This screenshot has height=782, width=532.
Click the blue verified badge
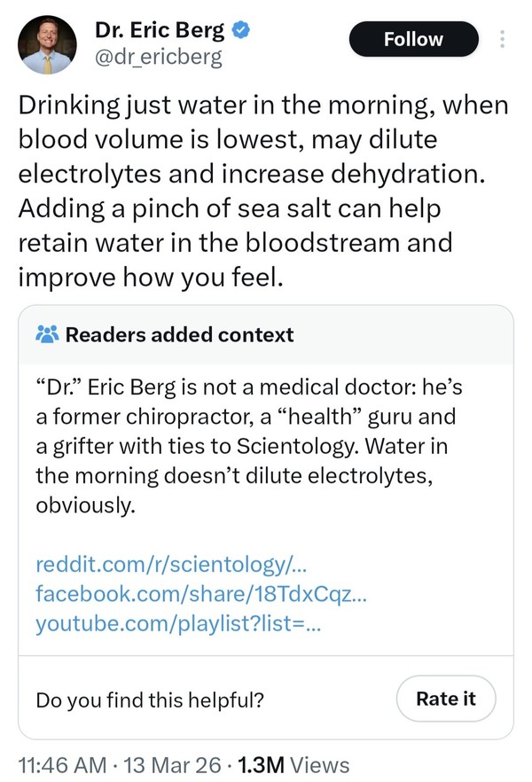tap(240, 29)
